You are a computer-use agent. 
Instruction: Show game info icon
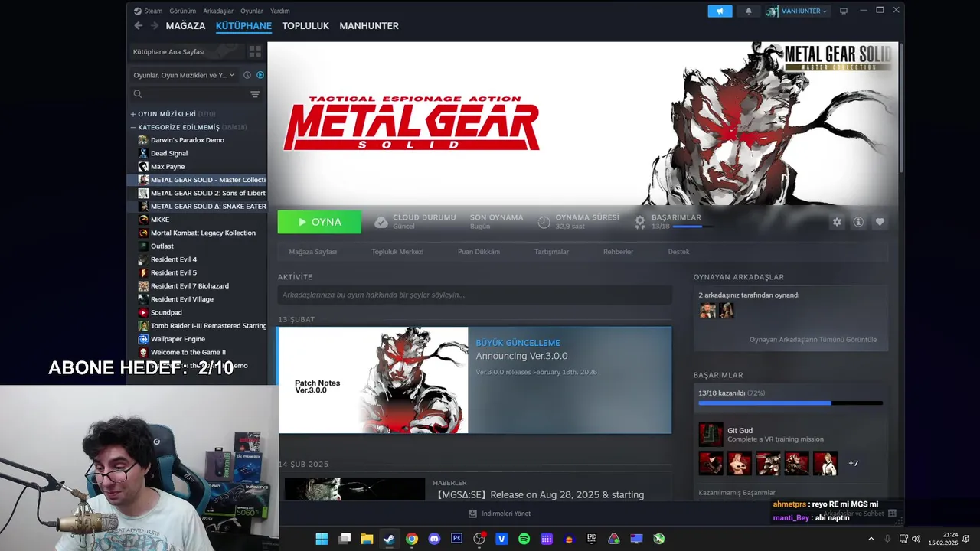coord(858,222)
